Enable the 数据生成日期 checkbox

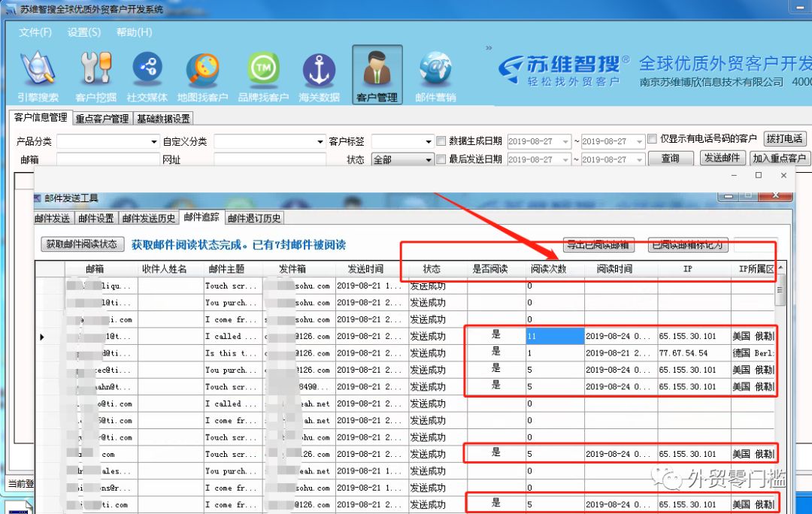tap(441, 141)
